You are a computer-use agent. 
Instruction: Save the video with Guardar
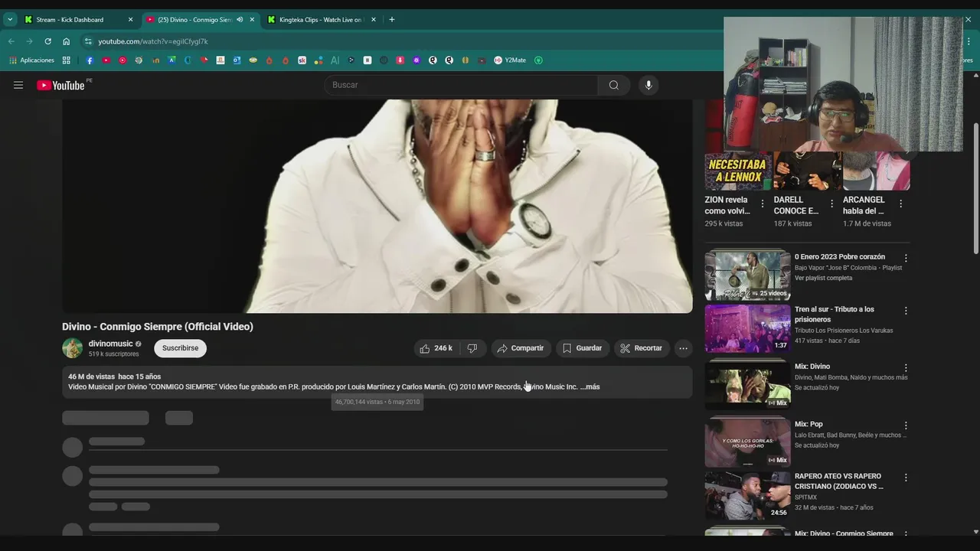click(x=583, y=348)
